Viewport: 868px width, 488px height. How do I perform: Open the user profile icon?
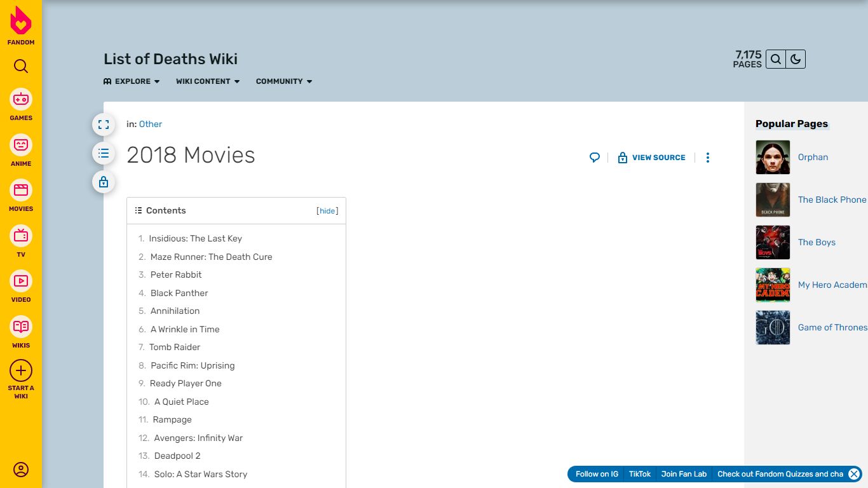click(x=21, y=470)
